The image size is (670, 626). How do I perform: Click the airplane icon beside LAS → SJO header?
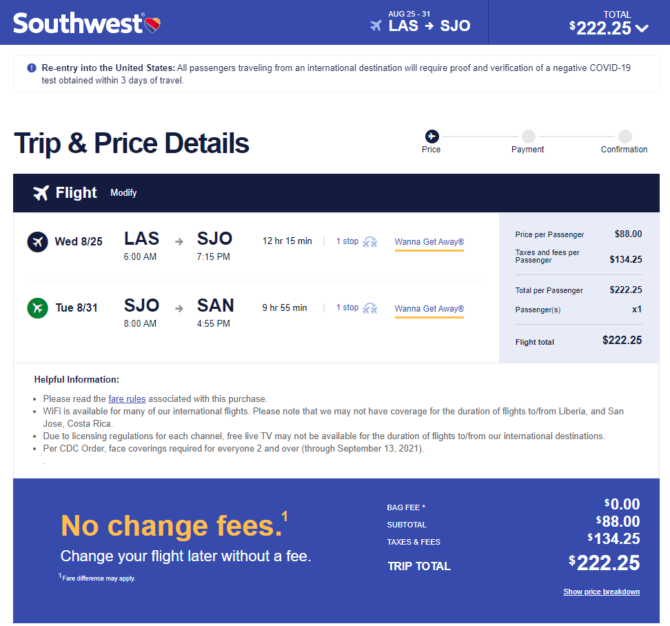[x=376, y=26]
